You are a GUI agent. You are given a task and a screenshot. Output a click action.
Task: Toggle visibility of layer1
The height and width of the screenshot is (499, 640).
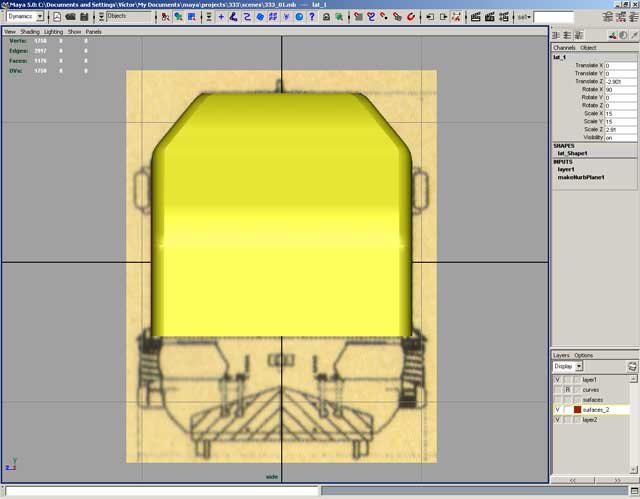557,380
